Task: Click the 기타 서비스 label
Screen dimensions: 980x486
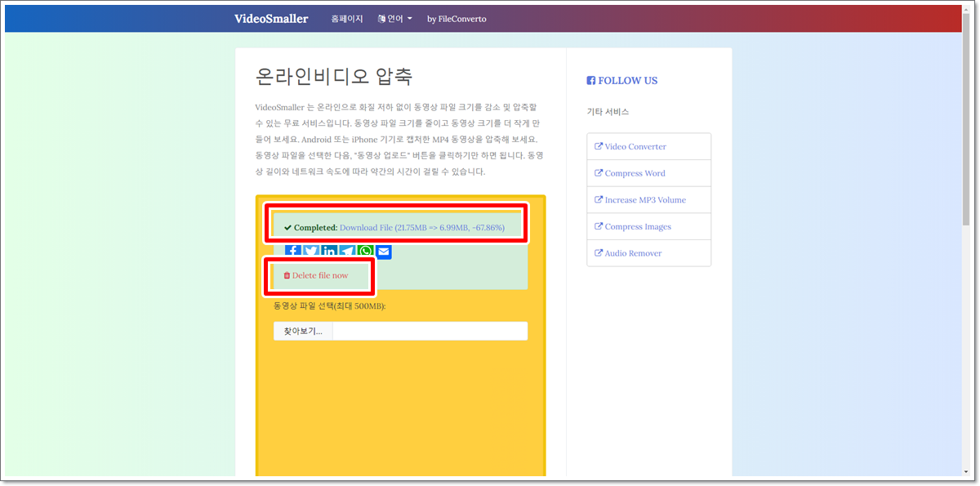Action: tap(608, 111)
